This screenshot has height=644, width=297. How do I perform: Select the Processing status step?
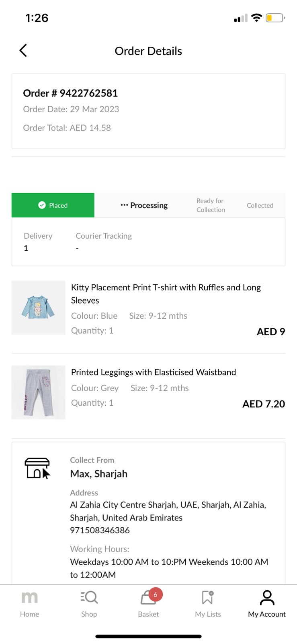(x=144, y=205)
